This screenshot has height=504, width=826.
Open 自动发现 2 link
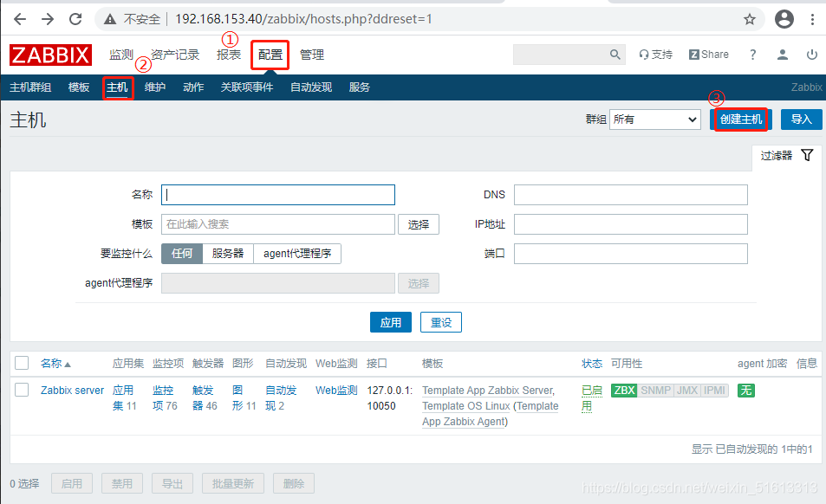(281, 397)
